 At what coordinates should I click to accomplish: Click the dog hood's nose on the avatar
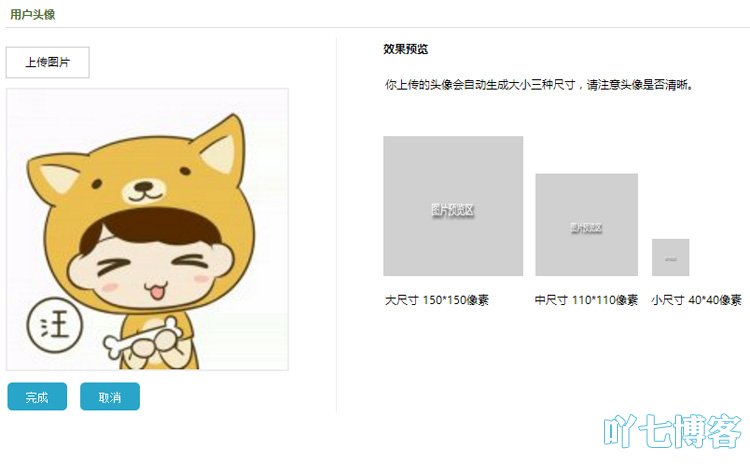143,186
